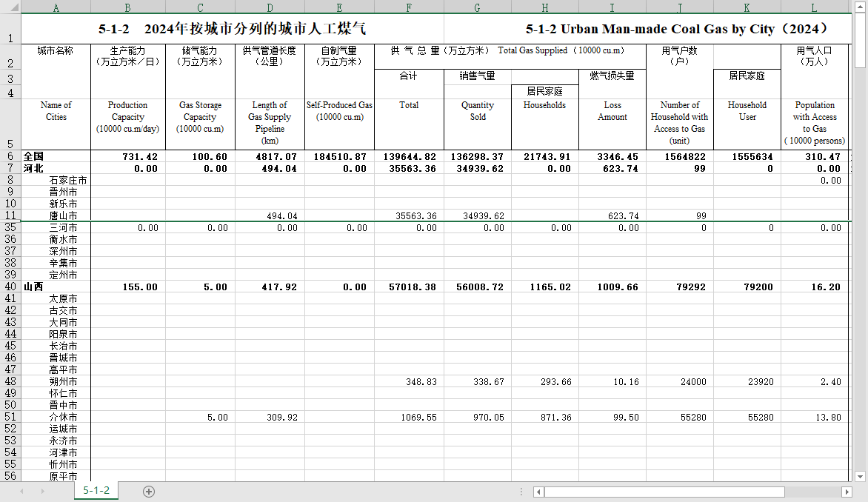Select the '介休市' cell
868x502 pixels.
pyautogui.click(x=56, y=417)
